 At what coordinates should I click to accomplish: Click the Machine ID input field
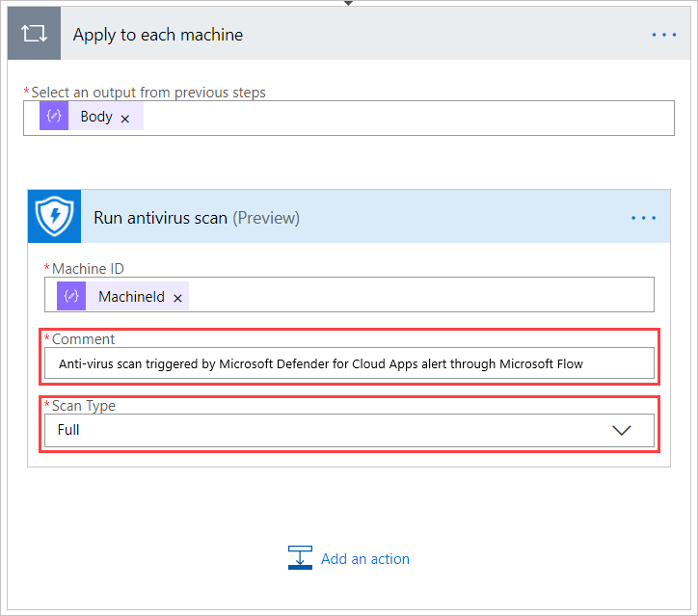(349, 295)
